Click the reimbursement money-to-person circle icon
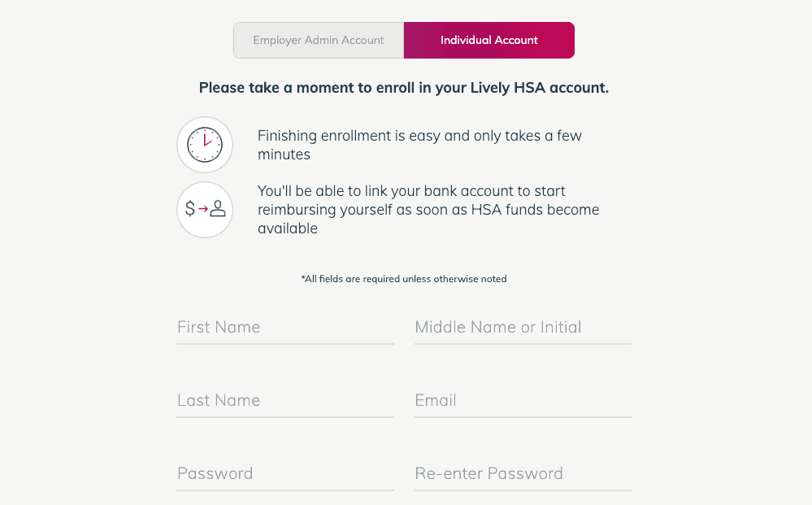812x505 pixels. point(205,210)
